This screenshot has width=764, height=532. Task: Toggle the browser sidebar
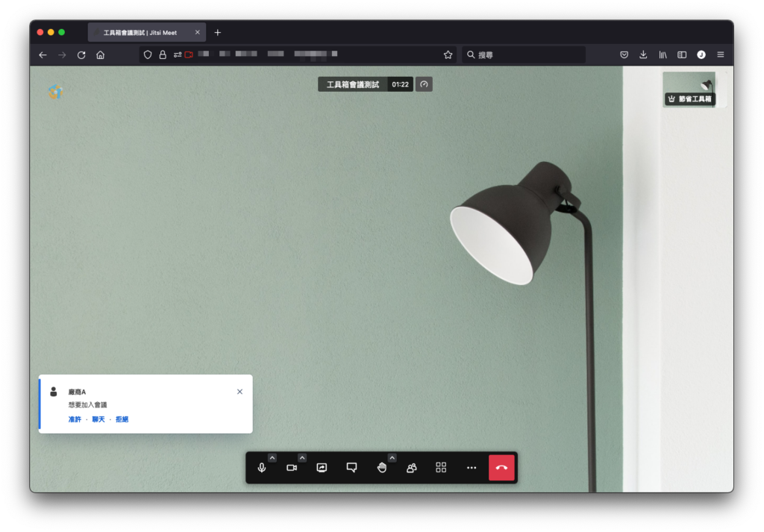[682, 55]
